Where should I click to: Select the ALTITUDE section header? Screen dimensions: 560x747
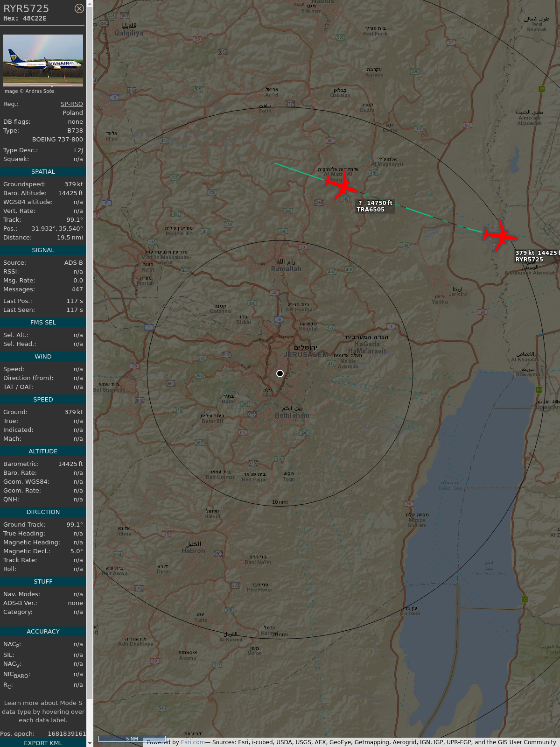point(43,451)
